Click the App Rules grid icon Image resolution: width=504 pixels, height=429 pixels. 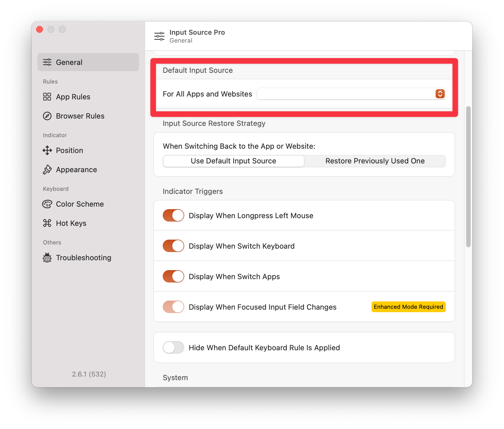(x=47, y=97)
